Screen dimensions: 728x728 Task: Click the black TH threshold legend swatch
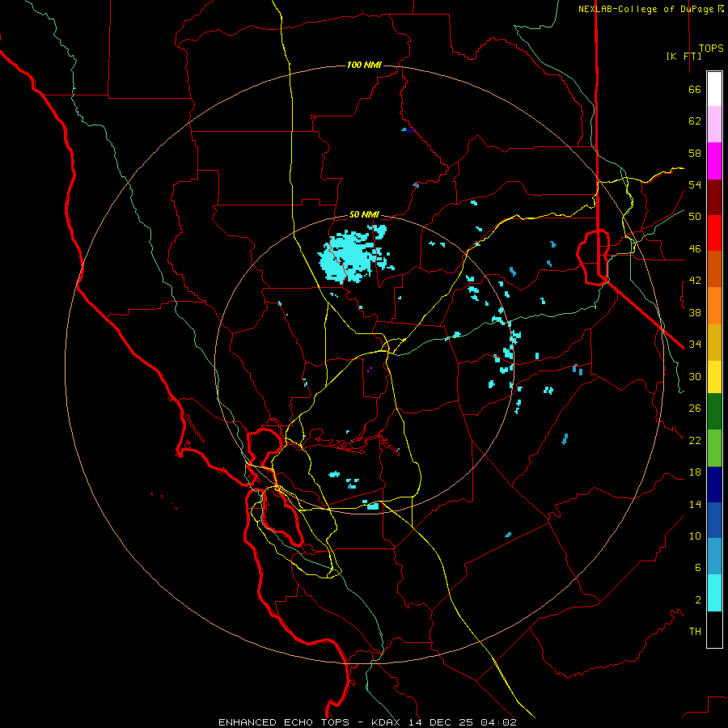coord(714,629)
